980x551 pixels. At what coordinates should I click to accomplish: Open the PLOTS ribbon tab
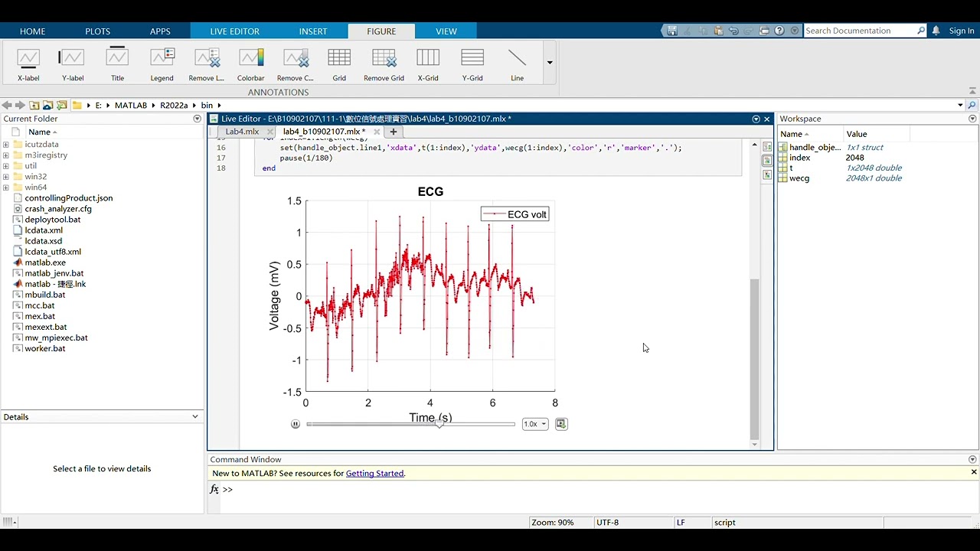pos(98,31)
